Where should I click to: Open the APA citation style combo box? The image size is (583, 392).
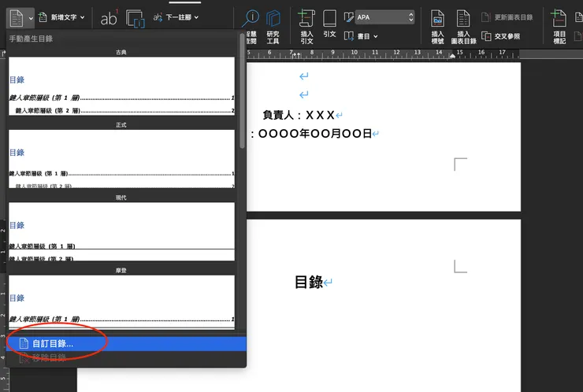[384, 17]
